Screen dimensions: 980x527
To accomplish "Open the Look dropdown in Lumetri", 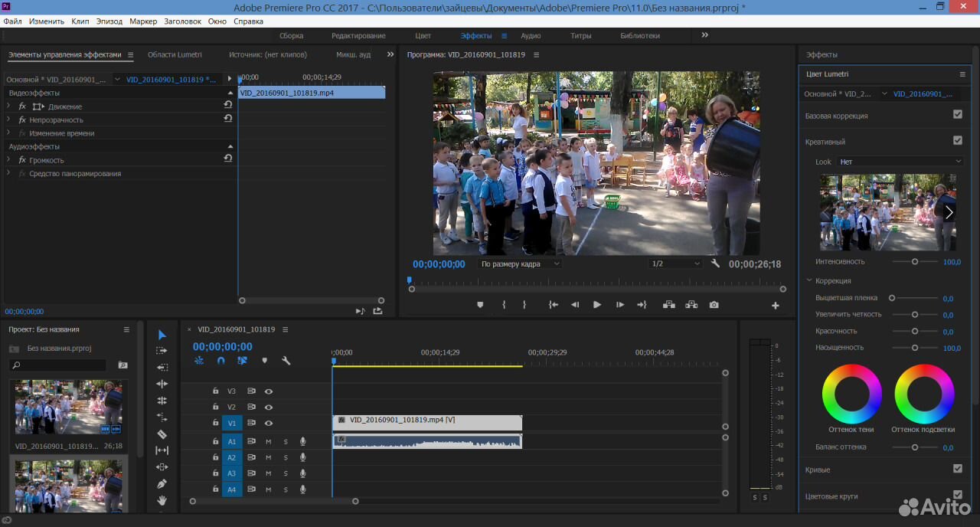I will pyautogui.click(x=900, y=162).
